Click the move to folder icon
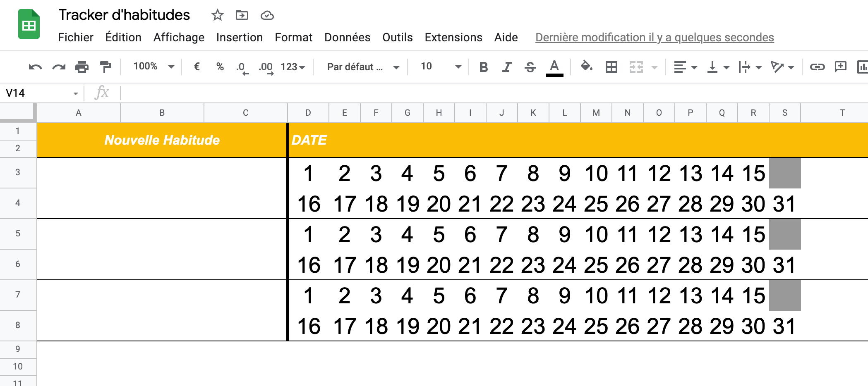Image resolution: width=868 pixels, height=386 pixels. 242,15
